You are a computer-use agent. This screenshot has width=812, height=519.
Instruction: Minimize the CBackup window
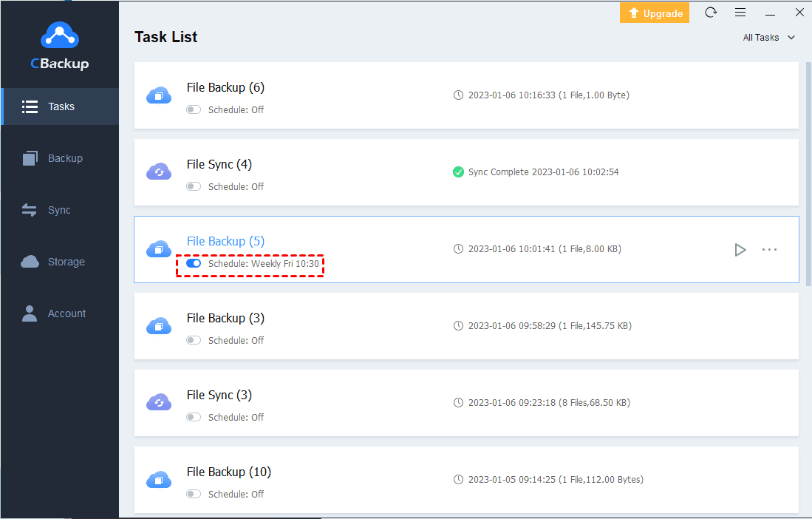[770, 13]
